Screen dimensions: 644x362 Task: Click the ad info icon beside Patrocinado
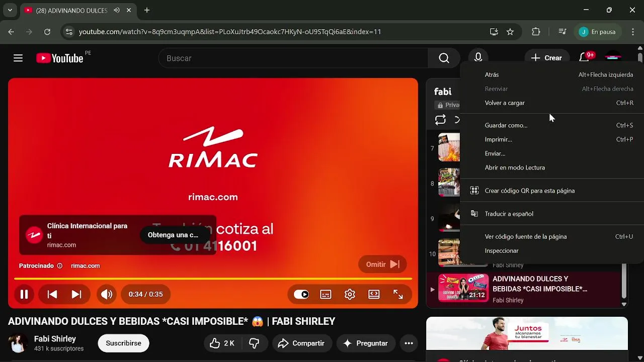[60, 266]
